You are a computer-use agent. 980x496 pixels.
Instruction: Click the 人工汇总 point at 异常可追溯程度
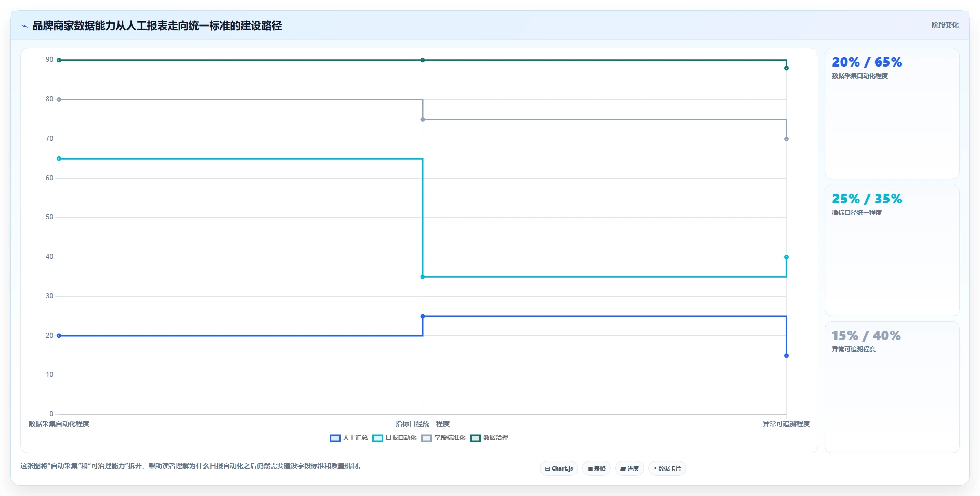[x=786, y=356]
